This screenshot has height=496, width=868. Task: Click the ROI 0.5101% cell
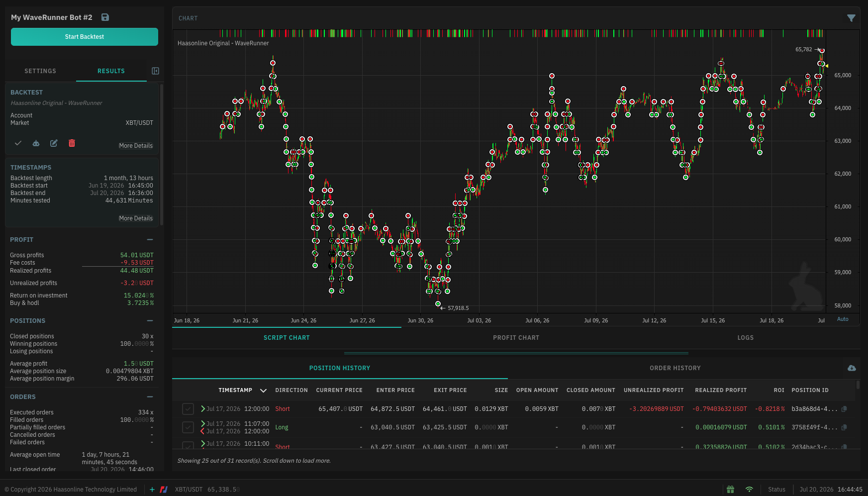tap(772, 427)
